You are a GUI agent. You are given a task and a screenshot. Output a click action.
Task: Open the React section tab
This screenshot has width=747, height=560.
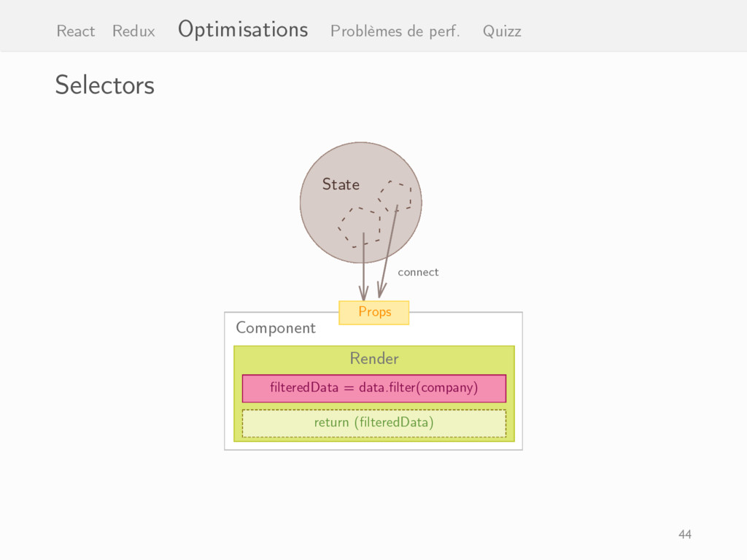(x=76, y=31)
